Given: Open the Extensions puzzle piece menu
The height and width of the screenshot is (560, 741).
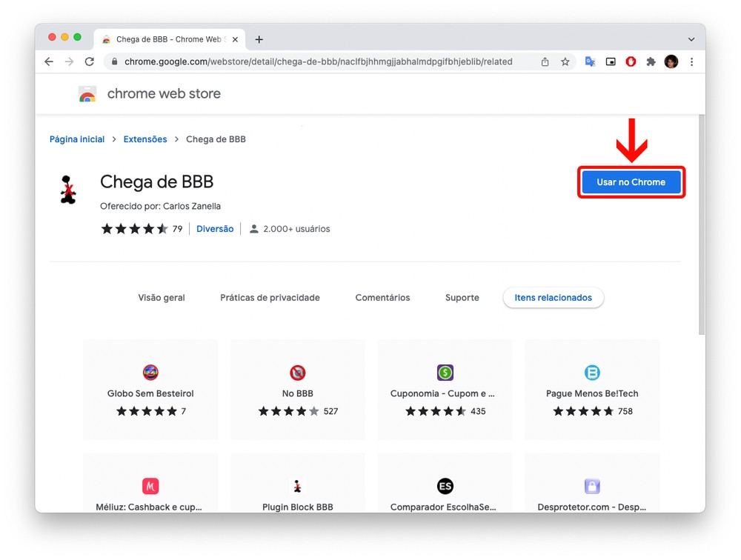Looking at the screenshot, I should (x=651, y=62).
